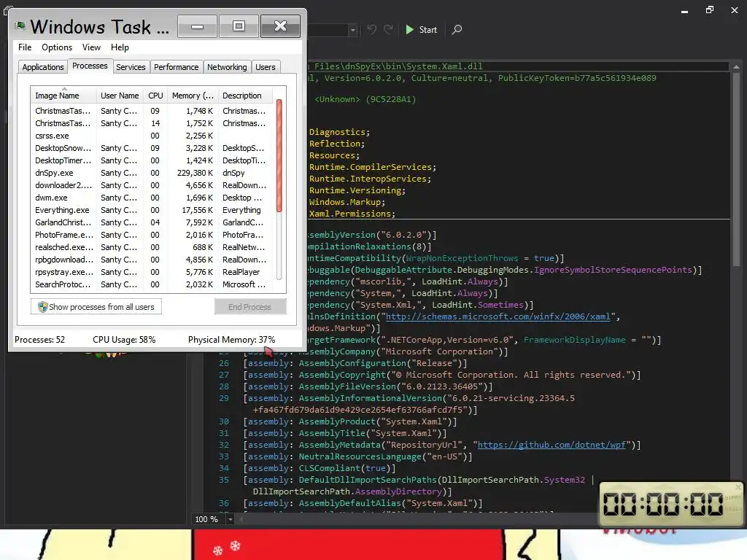Open the schemas.microsoft.com winfx xaml link

[498, 316]
